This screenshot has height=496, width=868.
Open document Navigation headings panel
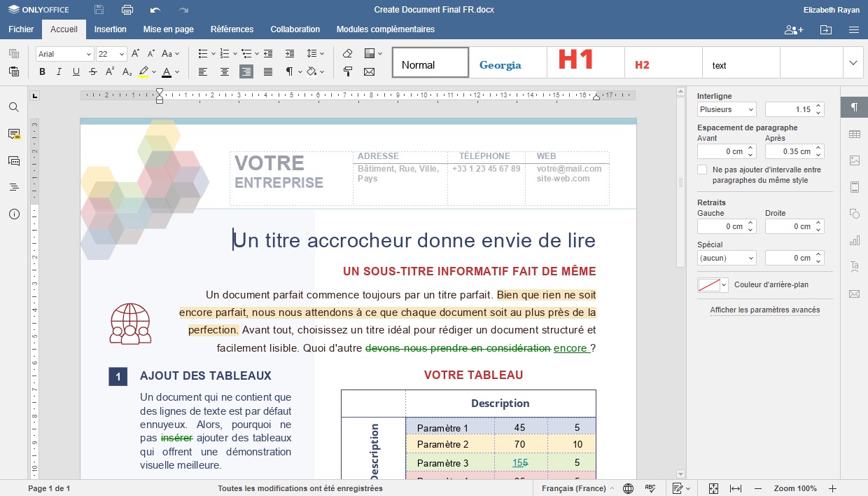[x=13, y=188]
